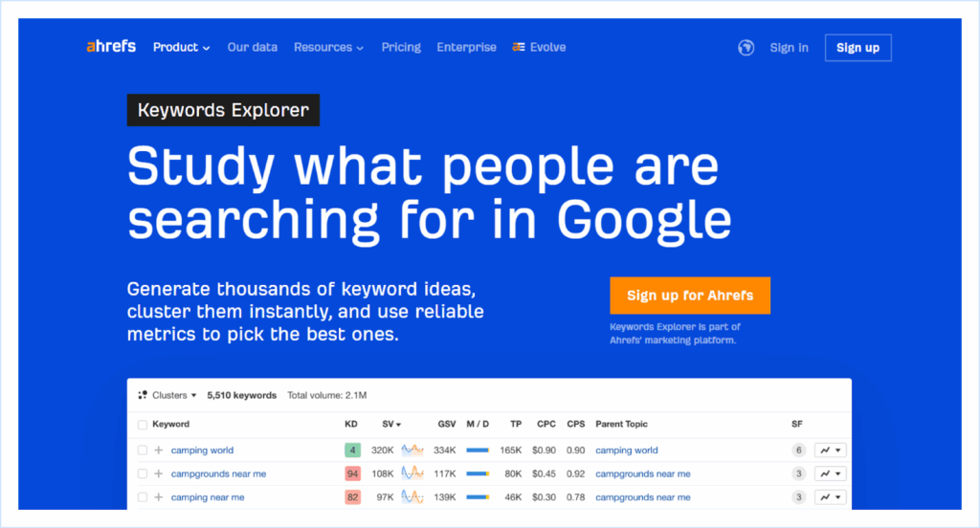This screenshot has width=980, height=528.
Task: Click the Evolve link with flag icon
Action: pos(540,47)
